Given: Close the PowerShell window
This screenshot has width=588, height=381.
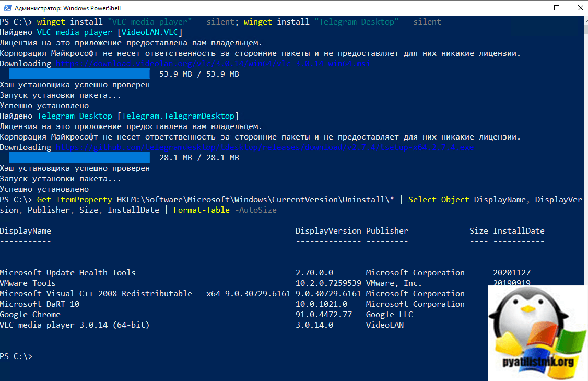Looking at the screenshot, I should pyautogui.click(x=580, y=8).
